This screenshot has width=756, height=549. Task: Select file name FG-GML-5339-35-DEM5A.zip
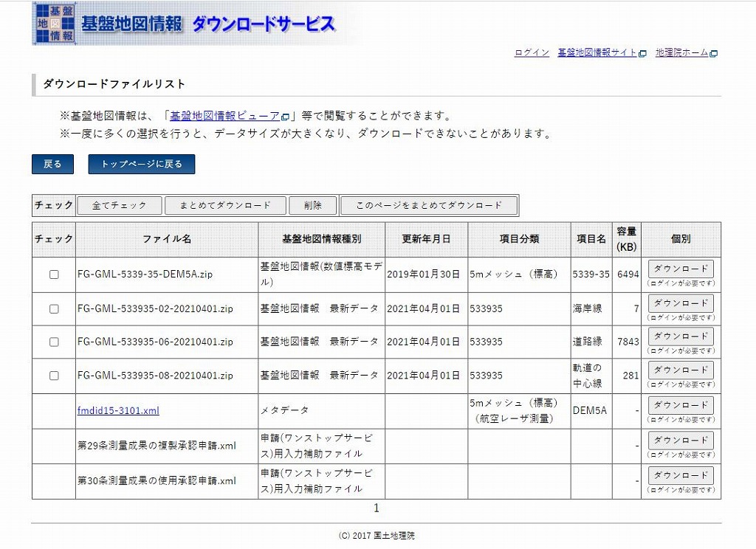click(145, 274)
